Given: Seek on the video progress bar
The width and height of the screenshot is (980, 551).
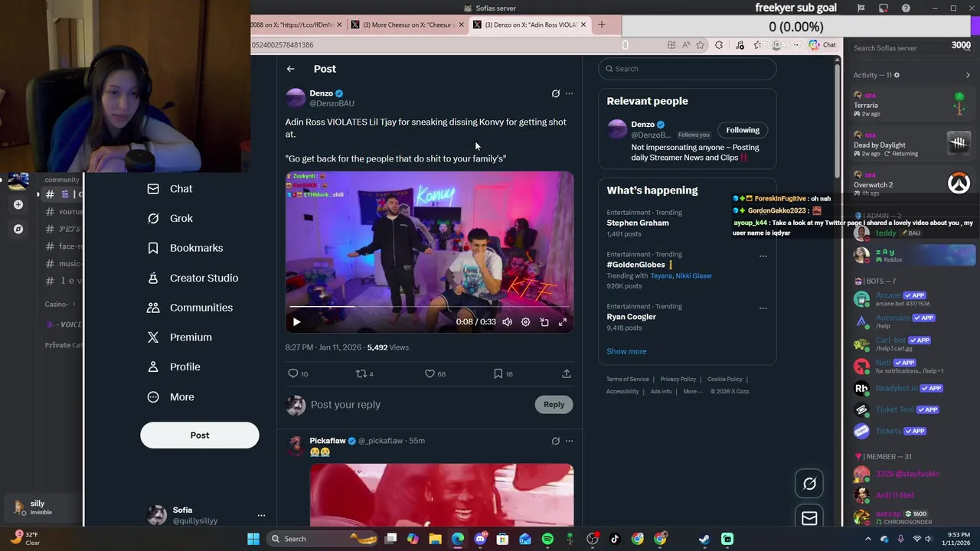Looking at the screenshot, I should click(x=430, y=307).
